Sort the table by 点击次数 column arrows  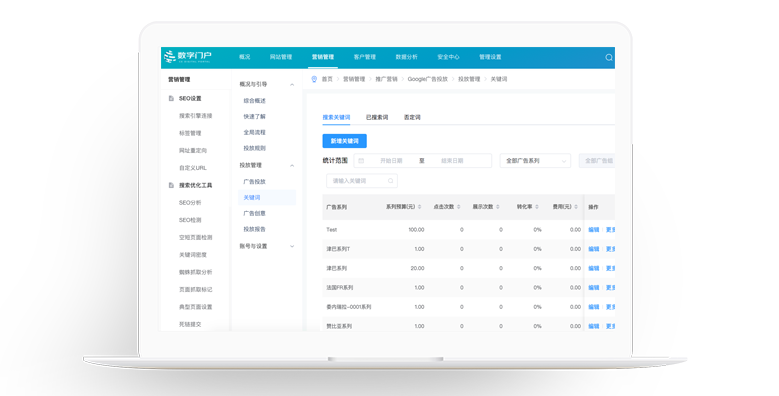459,207
